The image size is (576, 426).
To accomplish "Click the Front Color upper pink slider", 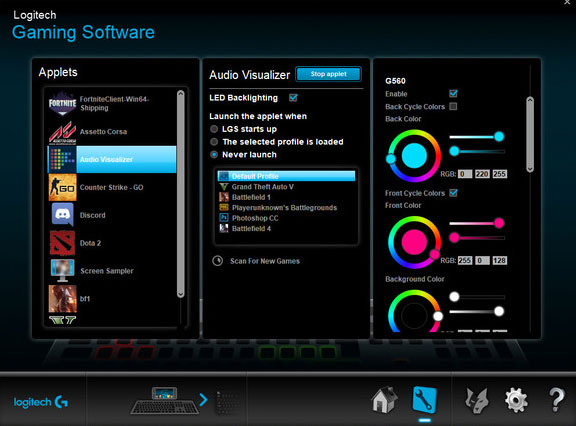I will [x=477, y=223].
